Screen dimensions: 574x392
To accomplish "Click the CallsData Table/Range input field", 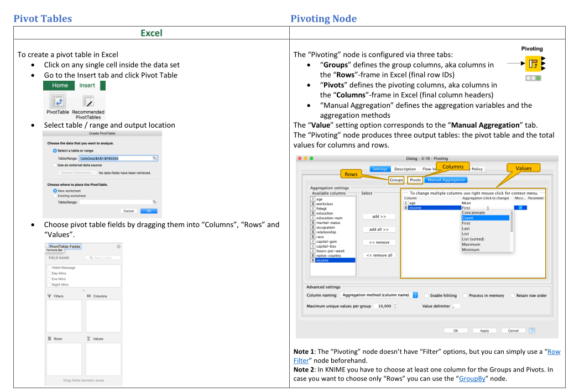I will [x=118, y=158].
